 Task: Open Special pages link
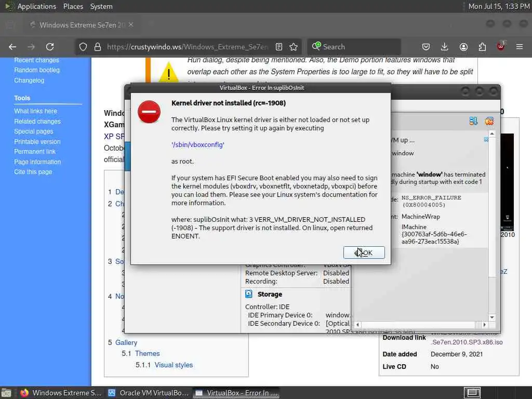(x=34, y=131)
